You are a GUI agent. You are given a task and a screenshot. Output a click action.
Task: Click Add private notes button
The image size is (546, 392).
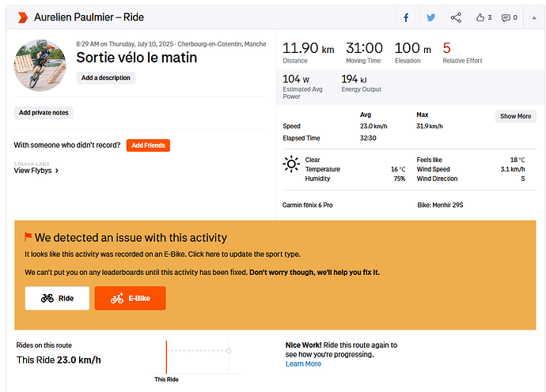[x=44, y=113]
